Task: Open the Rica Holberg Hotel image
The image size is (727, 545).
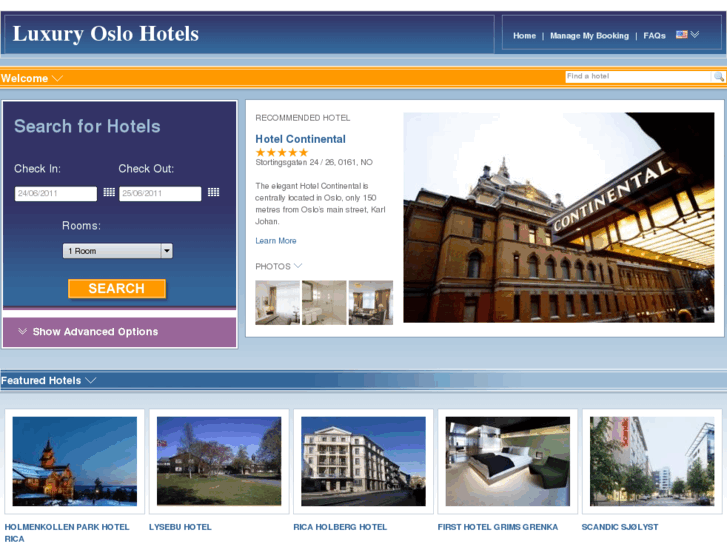Action: (364, 461)
